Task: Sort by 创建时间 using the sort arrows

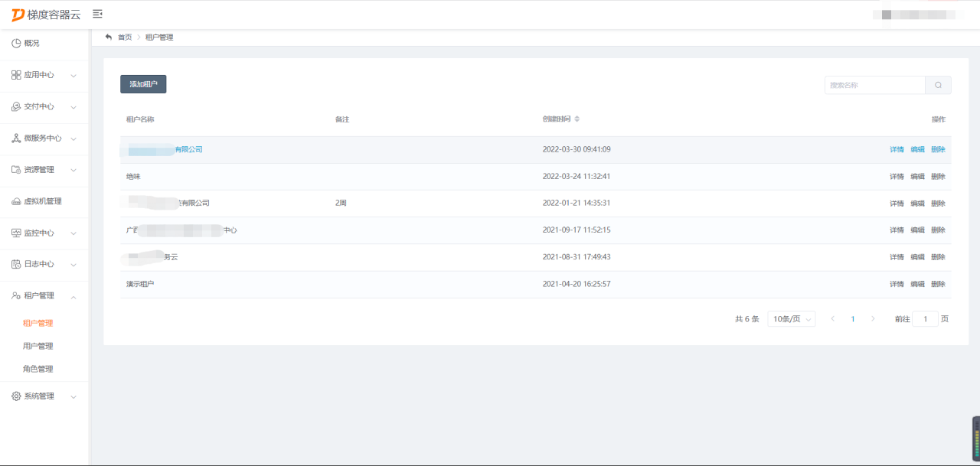Action: (577, 119)
